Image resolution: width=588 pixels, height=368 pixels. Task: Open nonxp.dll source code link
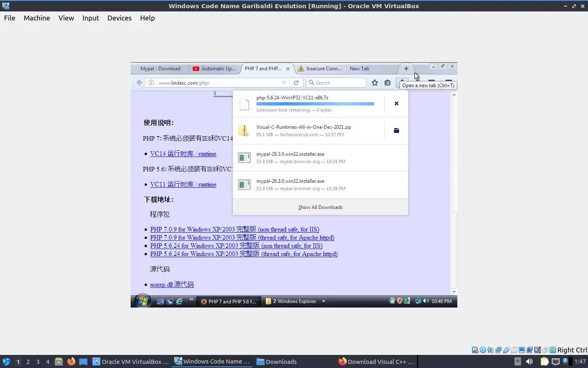[x=172, y=285]
